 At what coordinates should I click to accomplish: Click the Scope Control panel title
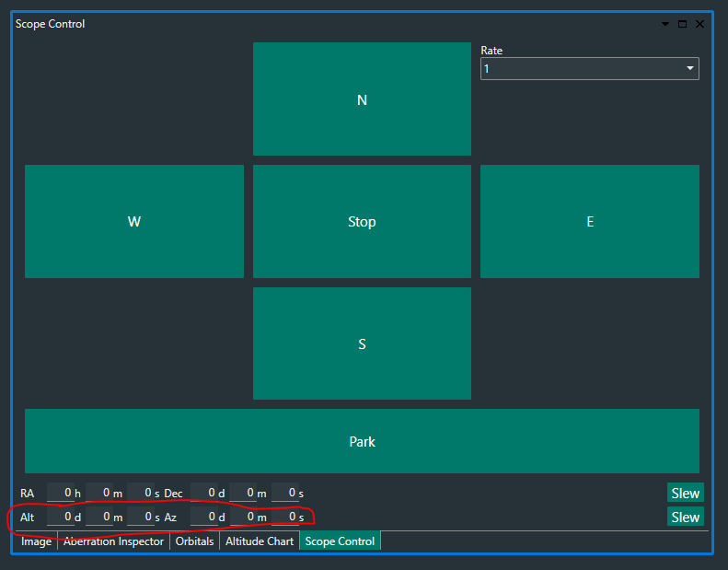[x=50, y=24]
